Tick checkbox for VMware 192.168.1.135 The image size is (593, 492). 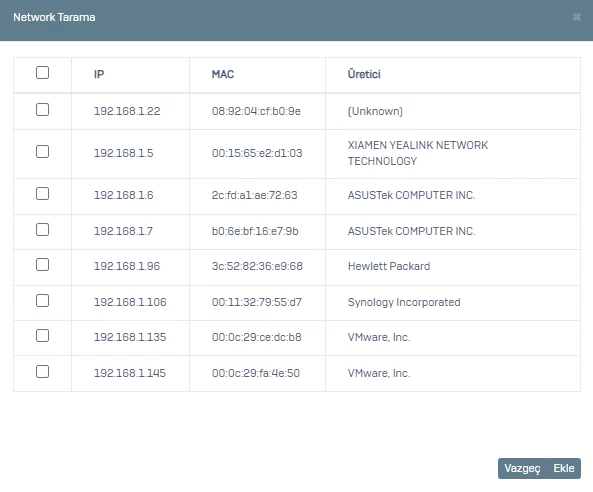(42, 335)
